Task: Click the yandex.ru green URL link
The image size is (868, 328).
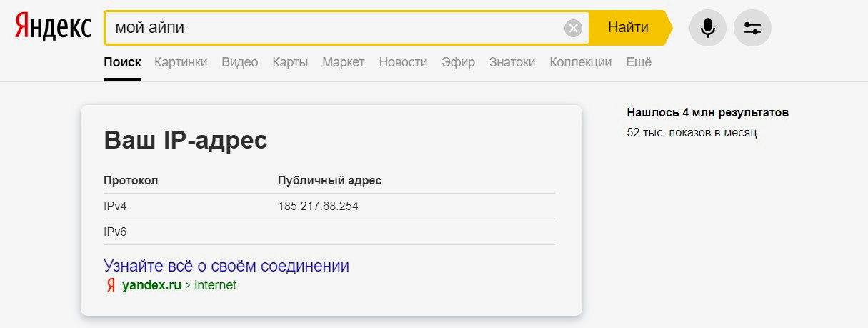Action: click(151, 286)
